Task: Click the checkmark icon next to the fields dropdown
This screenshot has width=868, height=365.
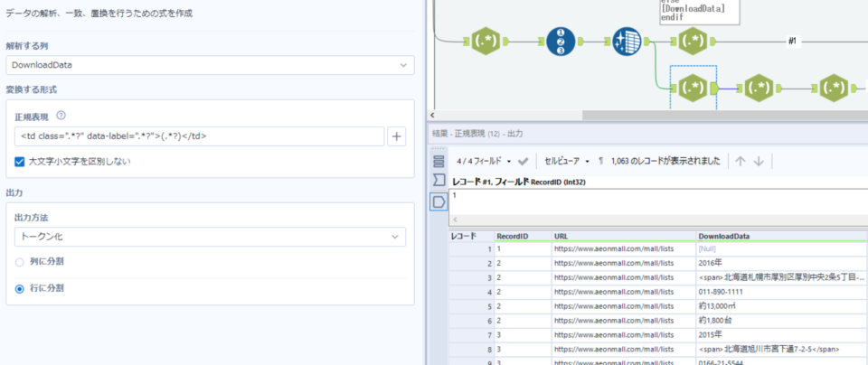Action: [523, 161]
